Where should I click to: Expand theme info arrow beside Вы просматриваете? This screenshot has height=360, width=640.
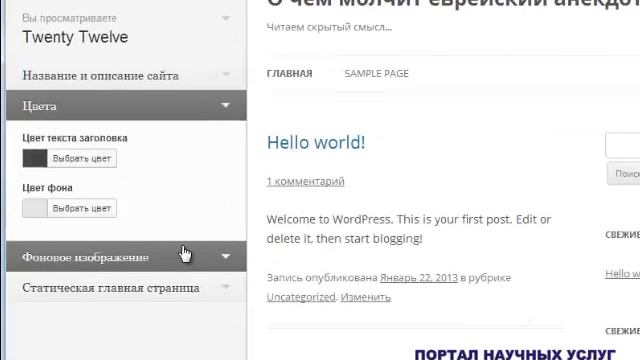(225, 18)
